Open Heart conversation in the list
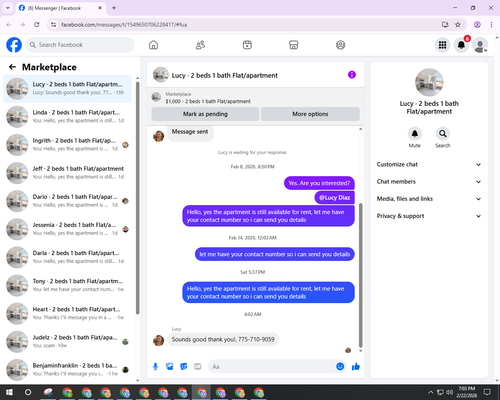The width and height of the screenshot is (500, 400). [x=67, y=313]
